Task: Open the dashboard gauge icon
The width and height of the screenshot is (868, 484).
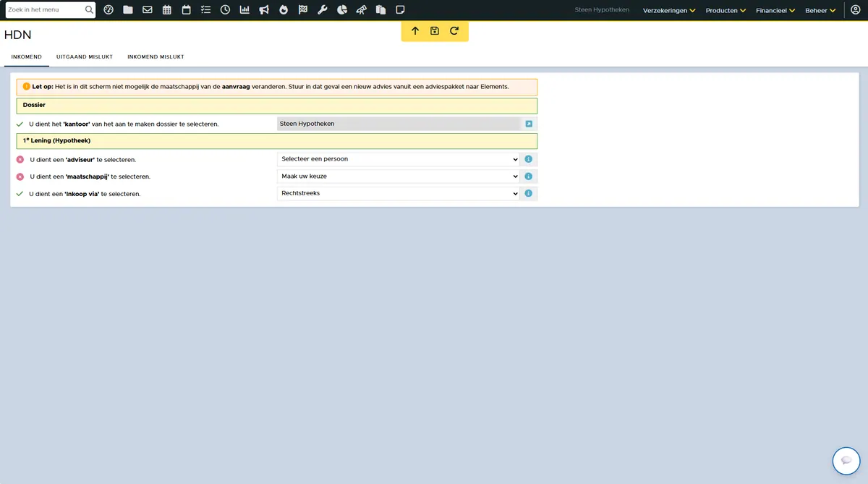Action: (x=109, y=10)
